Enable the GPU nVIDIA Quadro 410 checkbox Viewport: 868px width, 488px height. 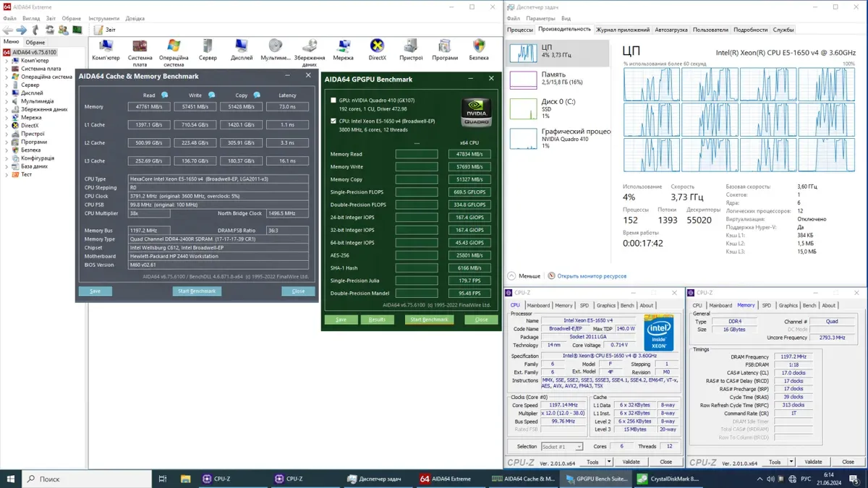click(x=333, y=100)
